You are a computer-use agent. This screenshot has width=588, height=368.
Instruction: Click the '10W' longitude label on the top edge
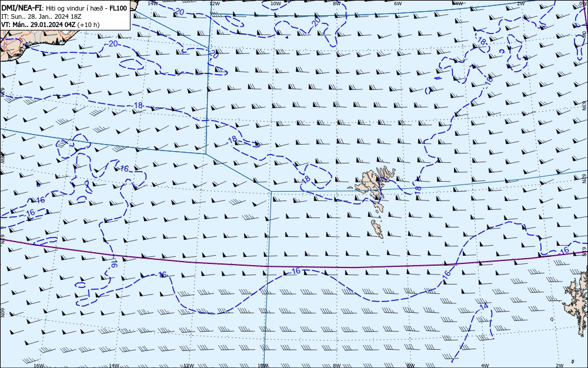[x=276, y=4]
